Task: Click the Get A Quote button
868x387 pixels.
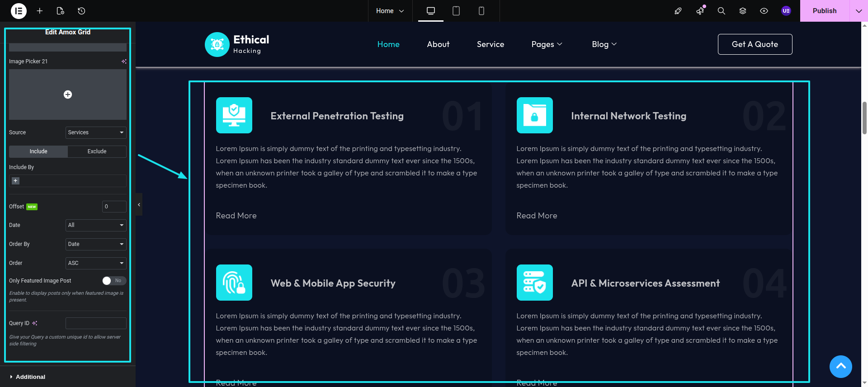Action: pos(755,44)
